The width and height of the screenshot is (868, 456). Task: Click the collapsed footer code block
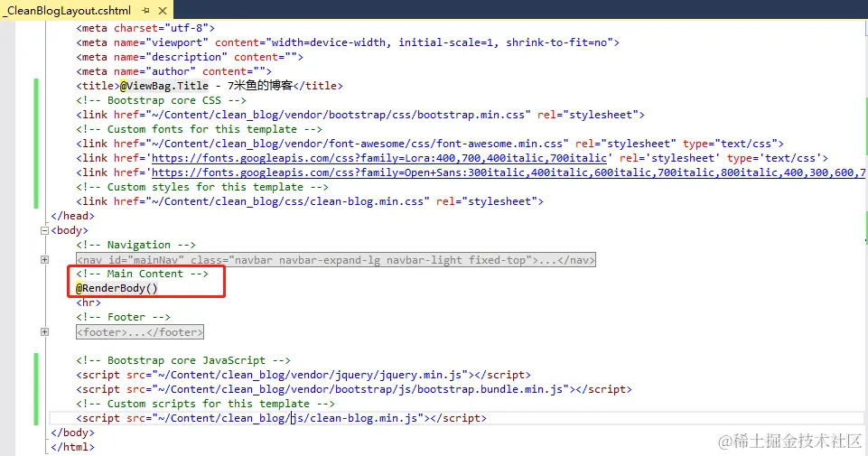coord(140,332)
